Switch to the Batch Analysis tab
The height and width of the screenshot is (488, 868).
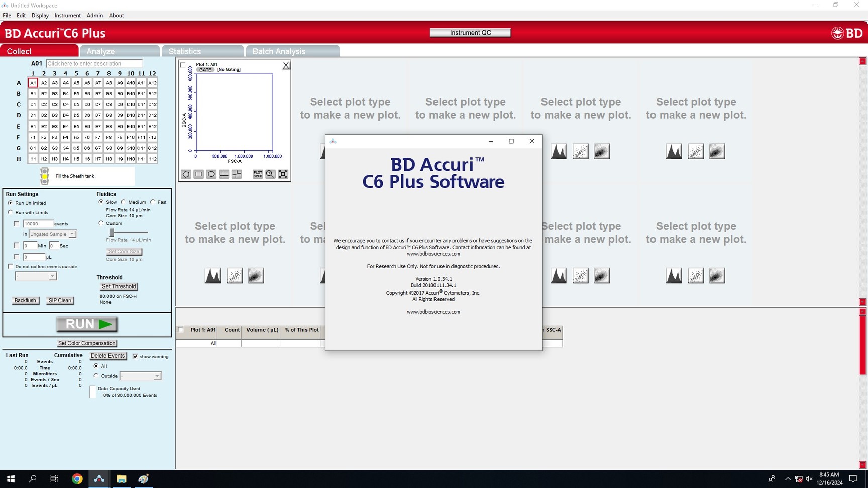(279, 51)
